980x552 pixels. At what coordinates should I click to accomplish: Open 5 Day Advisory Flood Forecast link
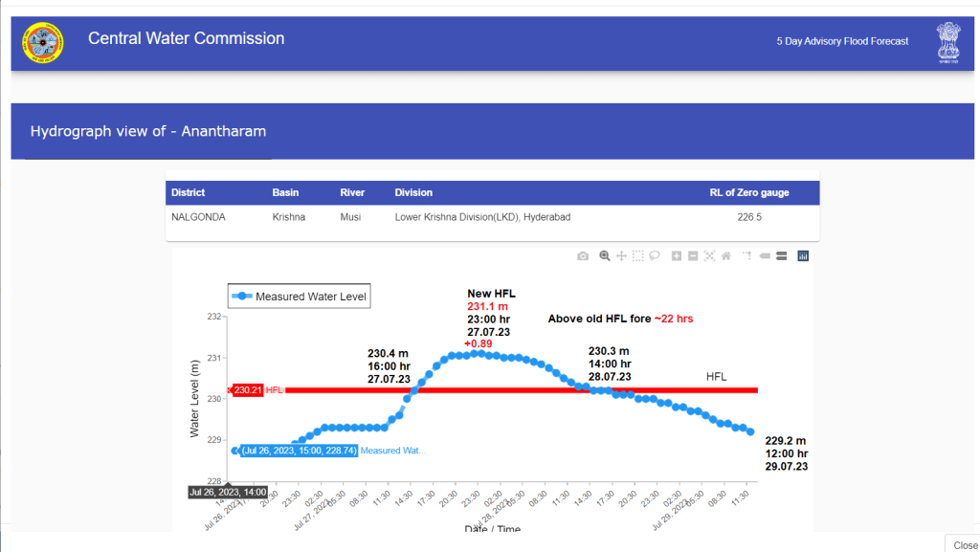point(842,41)
